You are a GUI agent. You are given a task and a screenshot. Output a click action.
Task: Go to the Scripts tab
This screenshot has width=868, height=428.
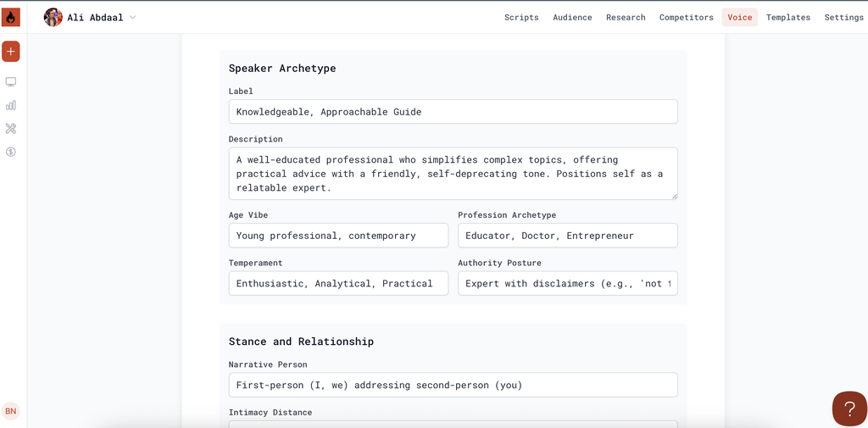pos(521,18)
